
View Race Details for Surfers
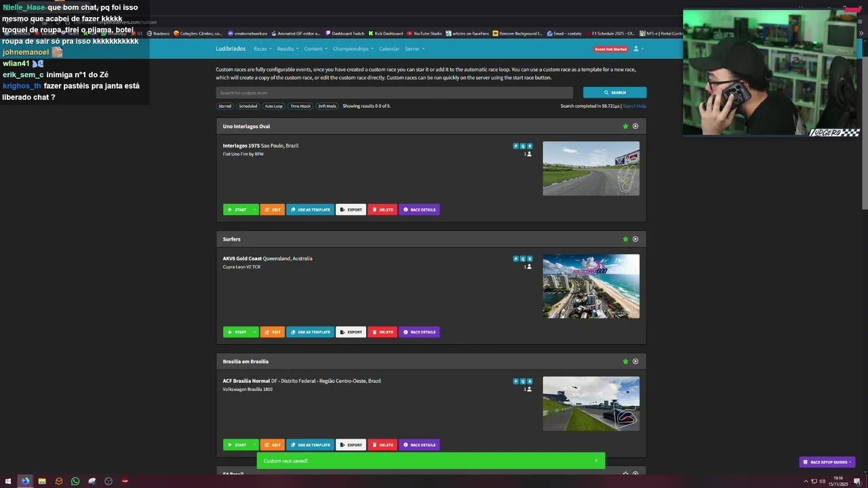pos(419,332)
